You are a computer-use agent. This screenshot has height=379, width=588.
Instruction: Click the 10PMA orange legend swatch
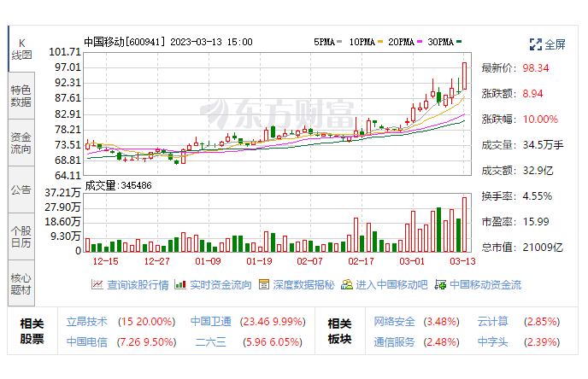pos(380,42)
